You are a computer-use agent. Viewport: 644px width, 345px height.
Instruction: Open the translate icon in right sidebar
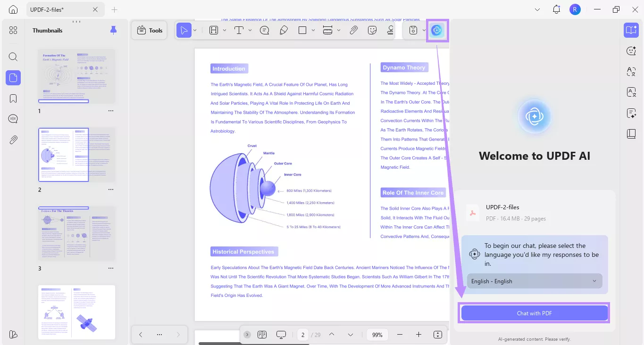click(x=631, y=72)
